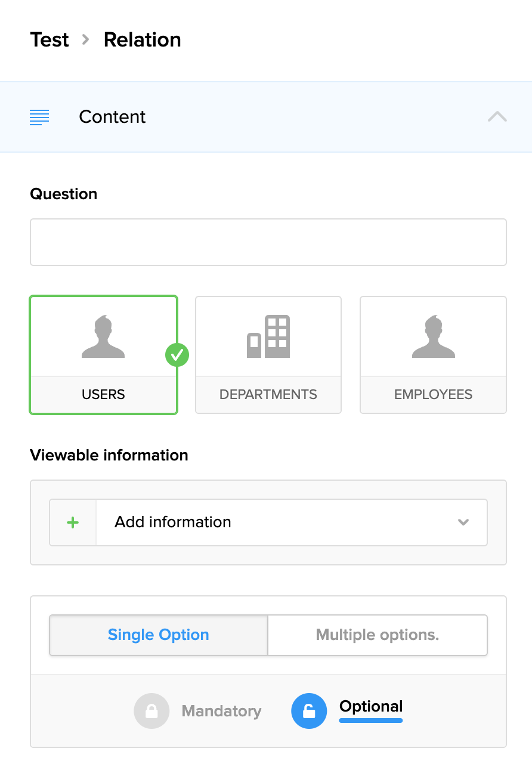Set the question as Mandatory via label

tap(221, 711)
